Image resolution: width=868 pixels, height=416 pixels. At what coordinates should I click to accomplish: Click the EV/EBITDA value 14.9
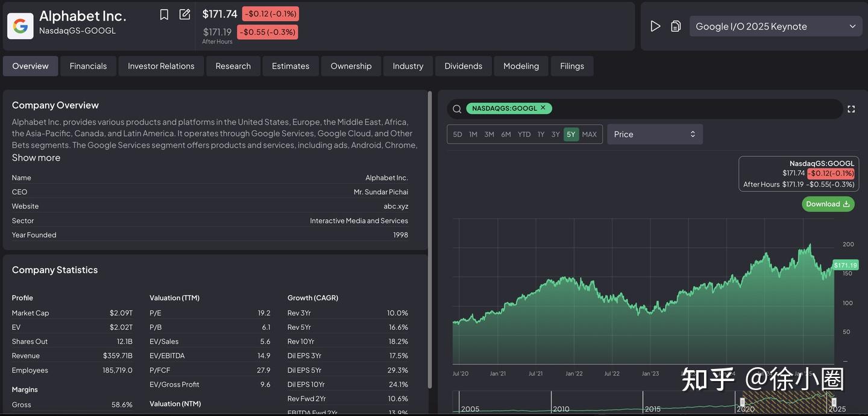[264, 356]
